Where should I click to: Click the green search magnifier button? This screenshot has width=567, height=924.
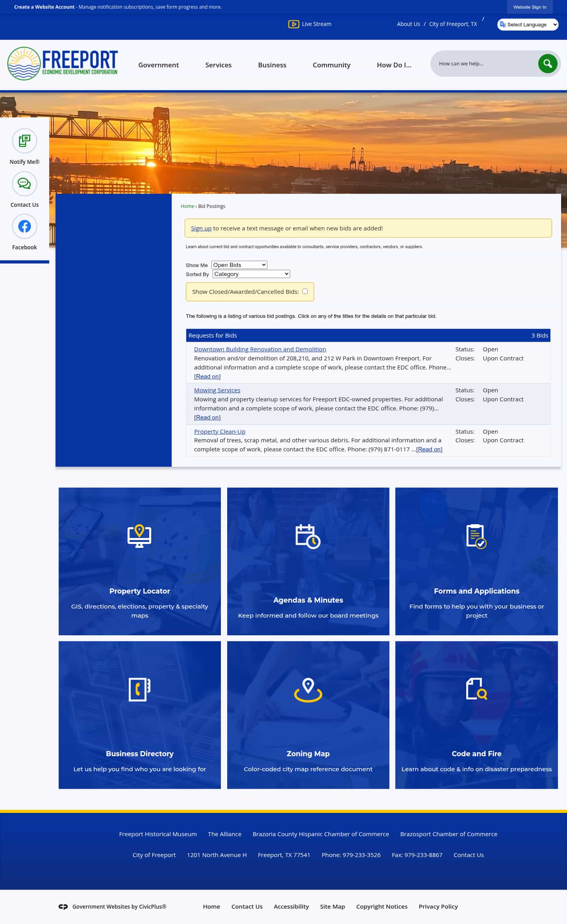point(548,63)
